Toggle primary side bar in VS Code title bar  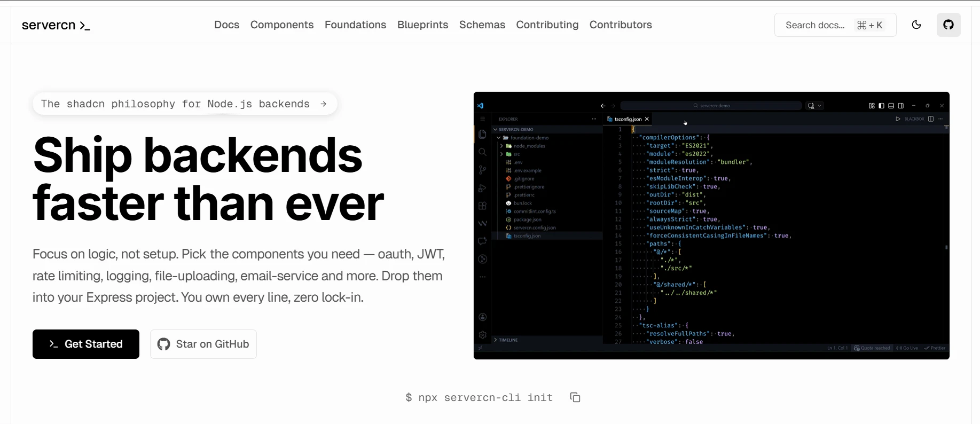881,106
